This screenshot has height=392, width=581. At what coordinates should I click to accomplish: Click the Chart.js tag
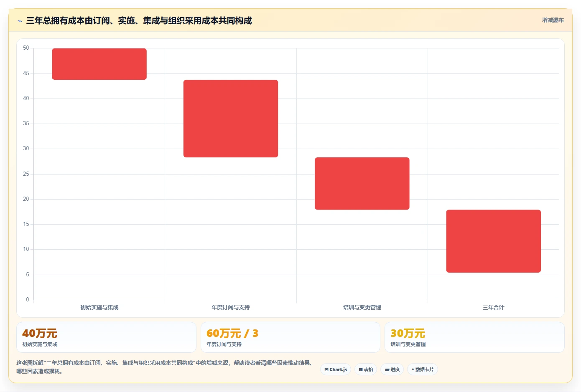tap(336, 369)
